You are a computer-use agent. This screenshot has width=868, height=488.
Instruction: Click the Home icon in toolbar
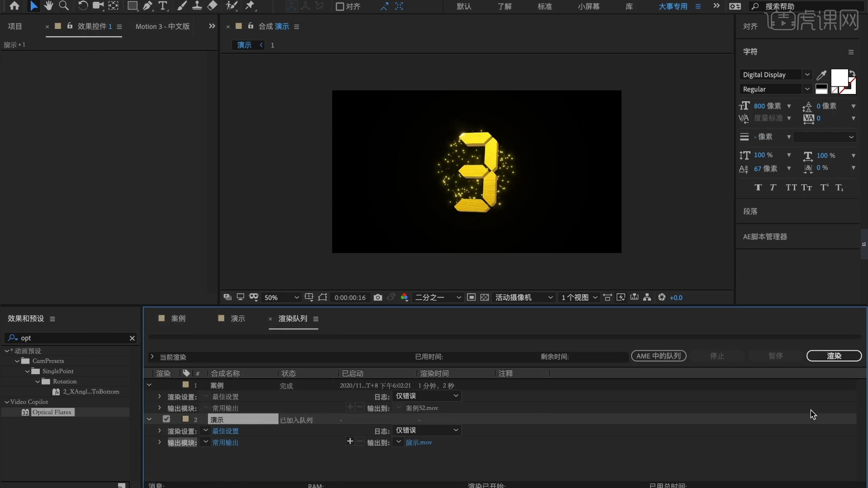(14, 6)
